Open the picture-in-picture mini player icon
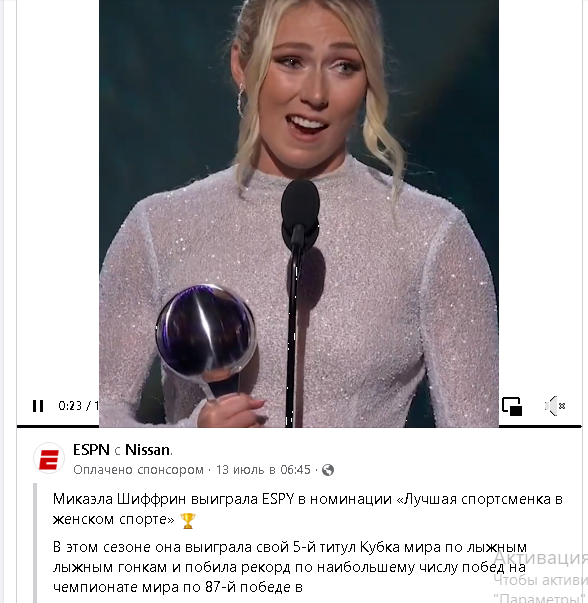Image resolution: width=588 pixels, height=603 pixels. click(x=512, y=406)
